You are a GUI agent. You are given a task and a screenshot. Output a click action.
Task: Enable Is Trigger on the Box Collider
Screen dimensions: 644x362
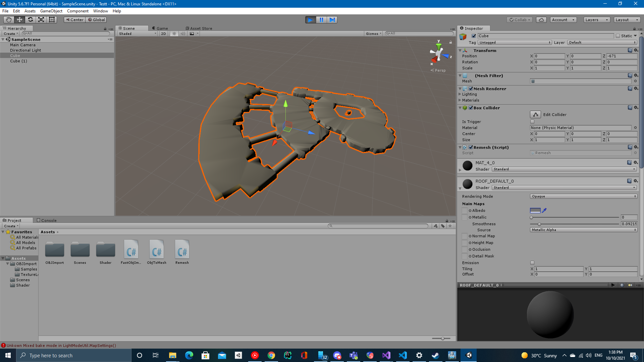(532, 122)
